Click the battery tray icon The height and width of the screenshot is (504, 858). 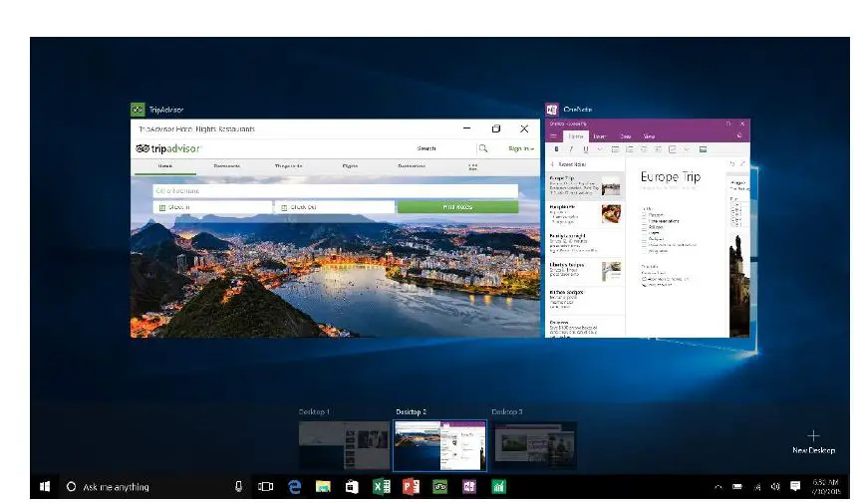coord(737,486)
